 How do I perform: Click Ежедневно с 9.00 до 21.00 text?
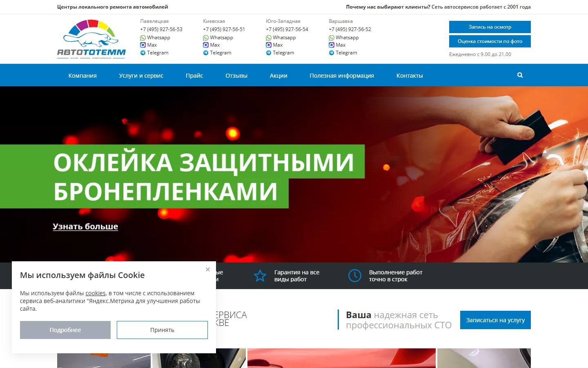480,54
